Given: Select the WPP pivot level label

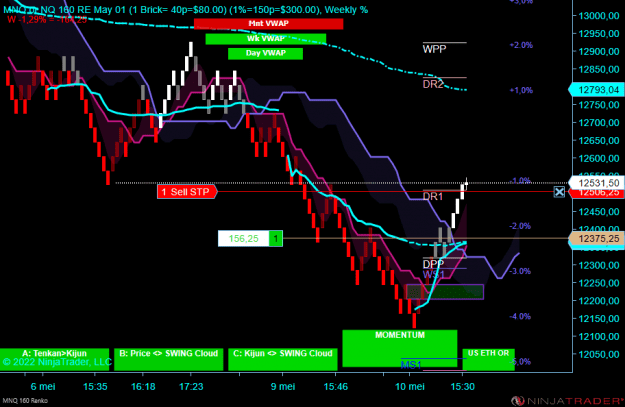Looking at the screenshot, I should pyautogui.click(x=434, y=49).
